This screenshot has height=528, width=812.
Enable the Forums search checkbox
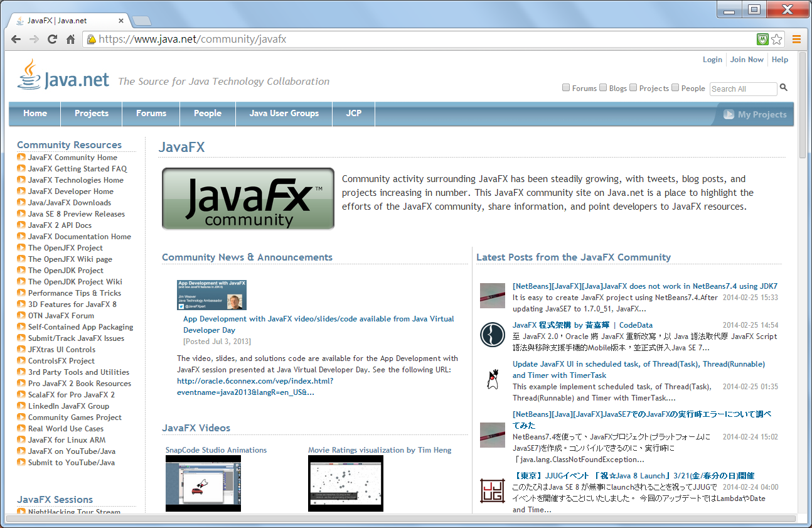click(566, 88)
